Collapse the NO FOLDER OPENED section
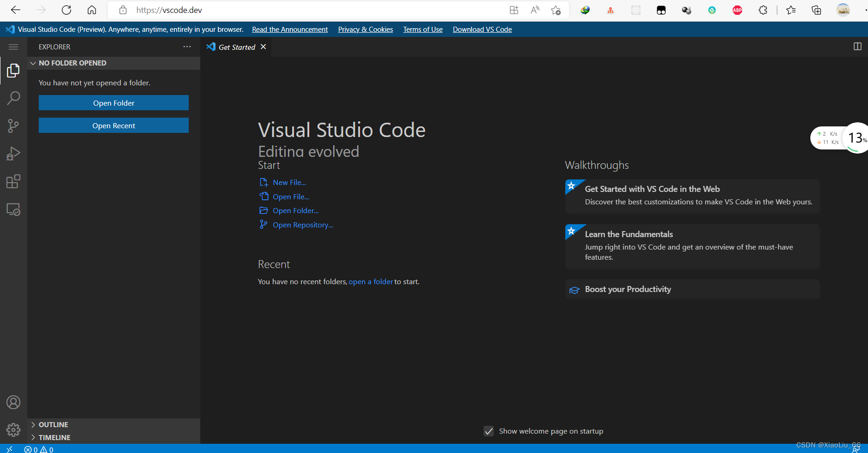Screen dimensions: 868x453 click(x=33, y=63)
